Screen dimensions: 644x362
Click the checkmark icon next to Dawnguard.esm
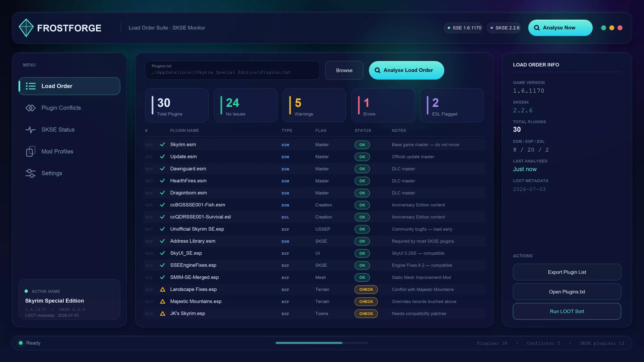pyautogui.click(x=163, y=169)
